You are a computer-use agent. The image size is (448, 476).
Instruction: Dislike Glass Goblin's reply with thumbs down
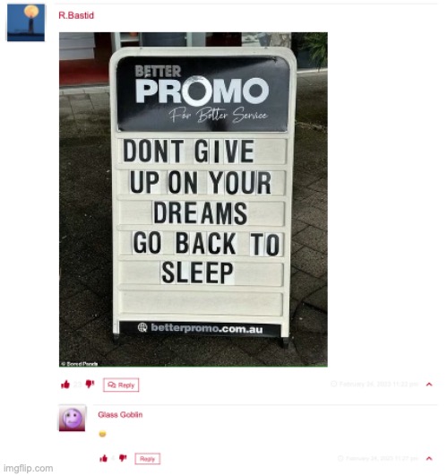[123, 458]
